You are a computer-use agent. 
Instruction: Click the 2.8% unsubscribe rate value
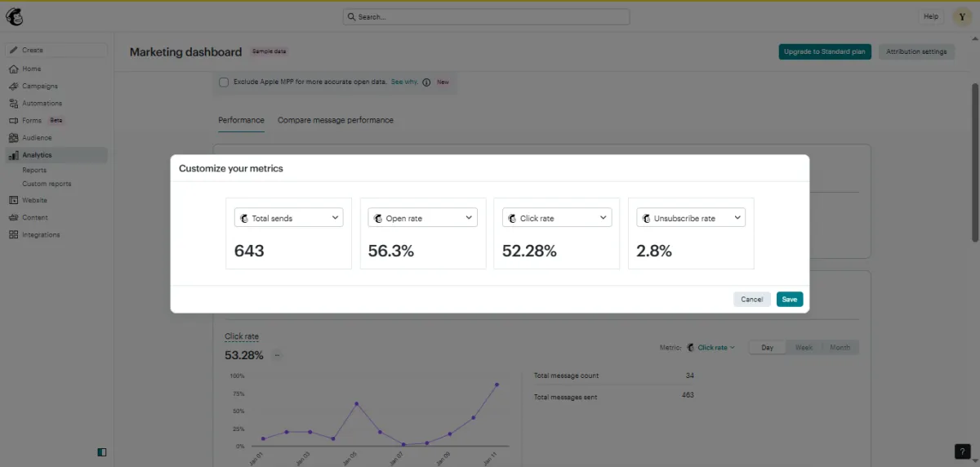click(654, 251)
